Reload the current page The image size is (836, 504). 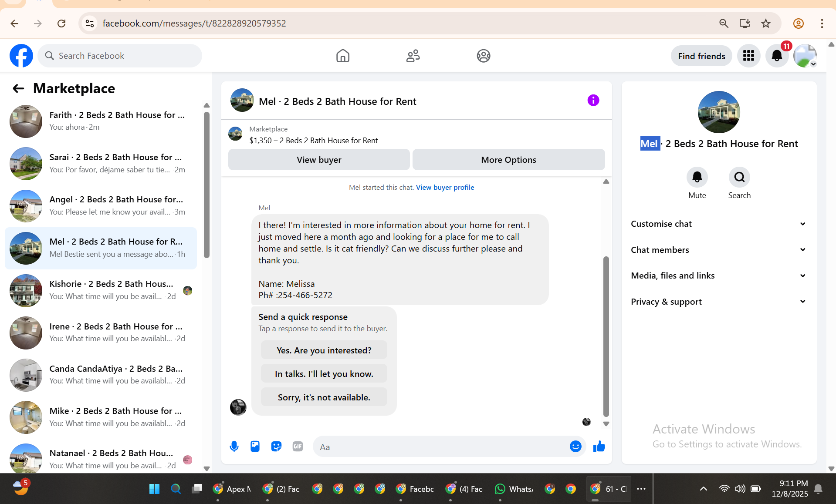pyautogui.click(x=61, y=24)
